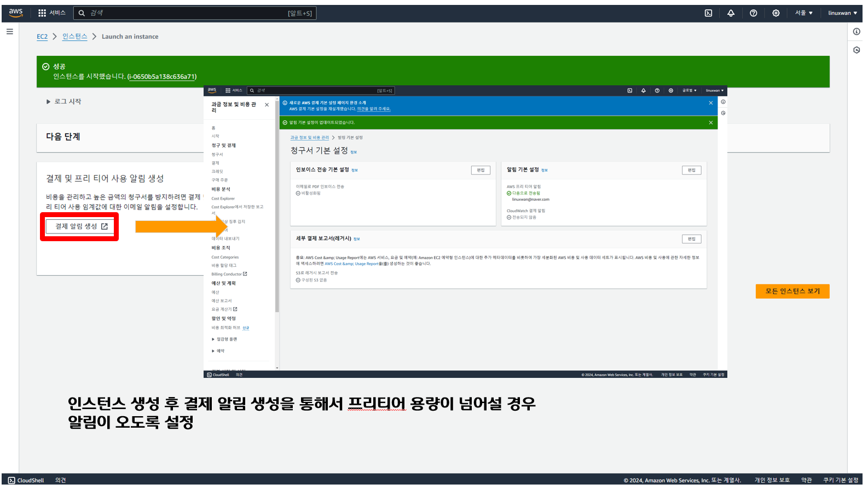868x490 pixels.
Task: Open the AWS home logo in EC2 console
Action: coord(16,13)
